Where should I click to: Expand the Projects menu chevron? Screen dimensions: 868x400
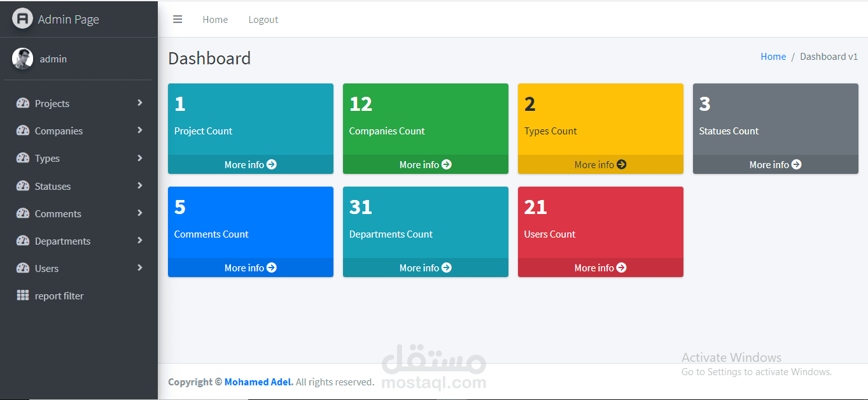(x=140, y=103)
